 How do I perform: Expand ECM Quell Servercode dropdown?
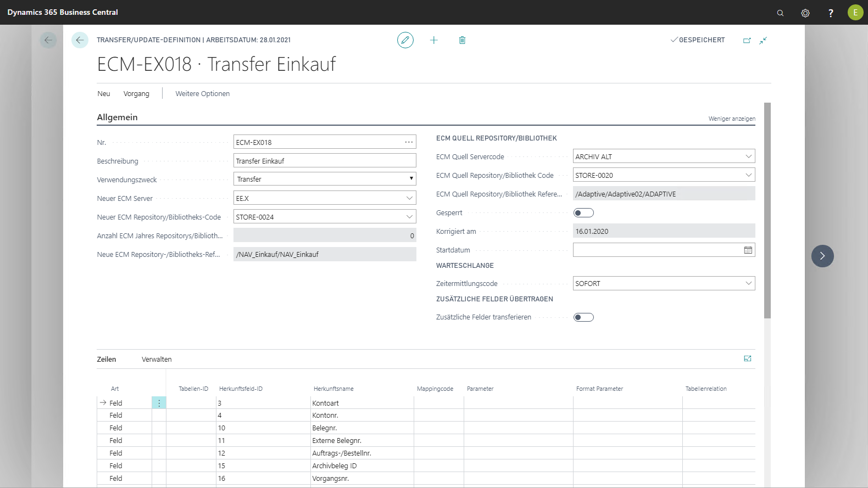[x=748, y=156]
